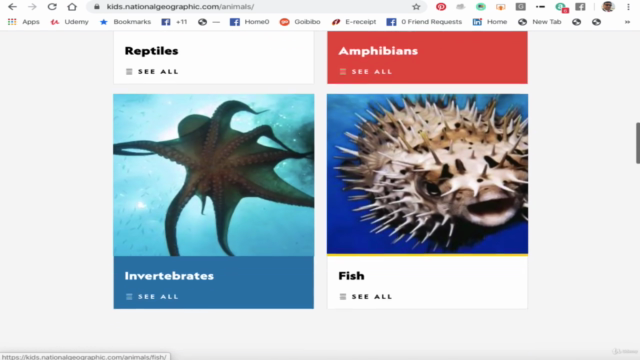Click SEE ALL under Invertebrates
Viewport: 640px width, 360px height.
pyautogui.click(x=152, y=297)
